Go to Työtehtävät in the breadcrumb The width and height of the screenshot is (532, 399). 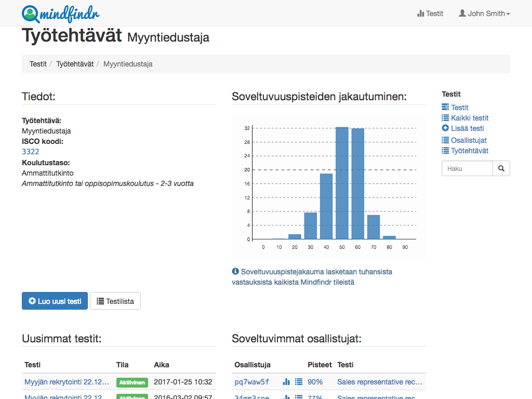(x=75, y=64)
